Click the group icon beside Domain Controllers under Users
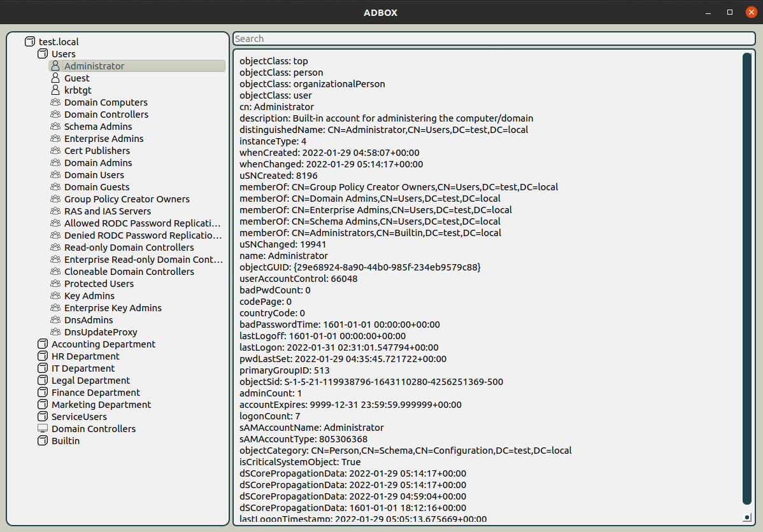The height and width of the screenshot is (532, 763). (x=55, y=115)
